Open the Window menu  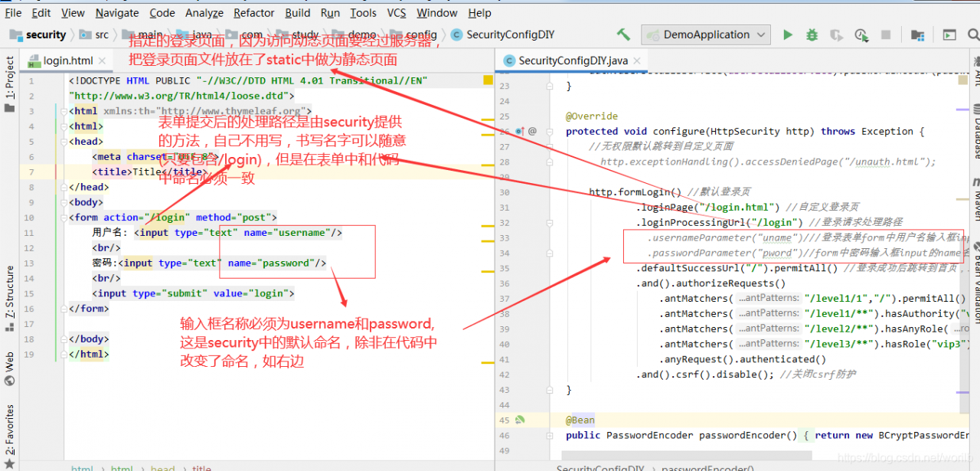[x=437, y=12]
